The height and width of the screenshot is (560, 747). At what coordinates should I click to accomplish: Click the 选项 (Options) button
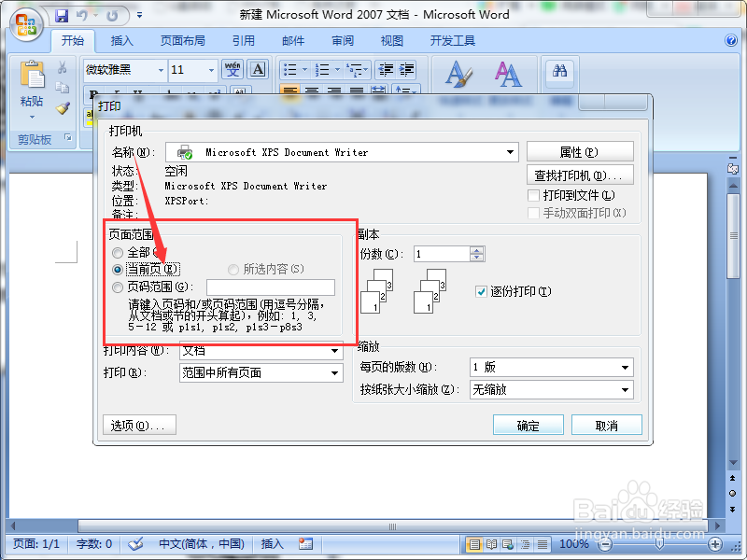[x=139, y=425]
